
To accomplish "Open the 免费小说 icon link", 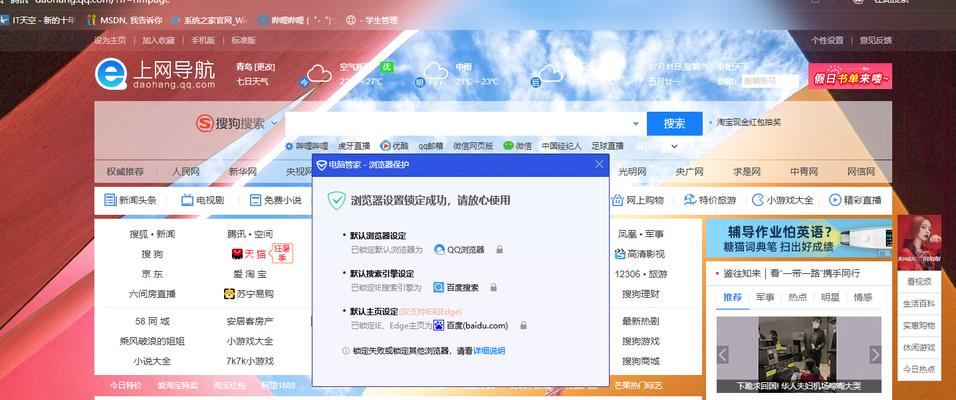I will point(255,200).
